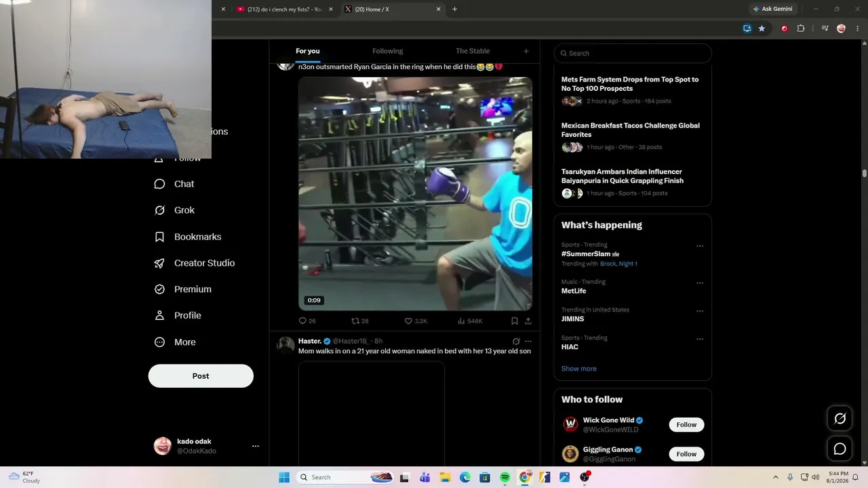Close the Home / X browser tab
Image resolution: width=868 pixels, height=488 pixels.
pyautogui.click(x=438, y=9)
